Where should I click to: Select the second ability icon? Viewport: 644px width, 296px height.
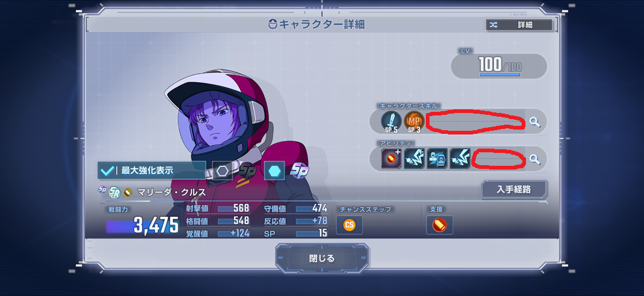(x=414, y=159)
